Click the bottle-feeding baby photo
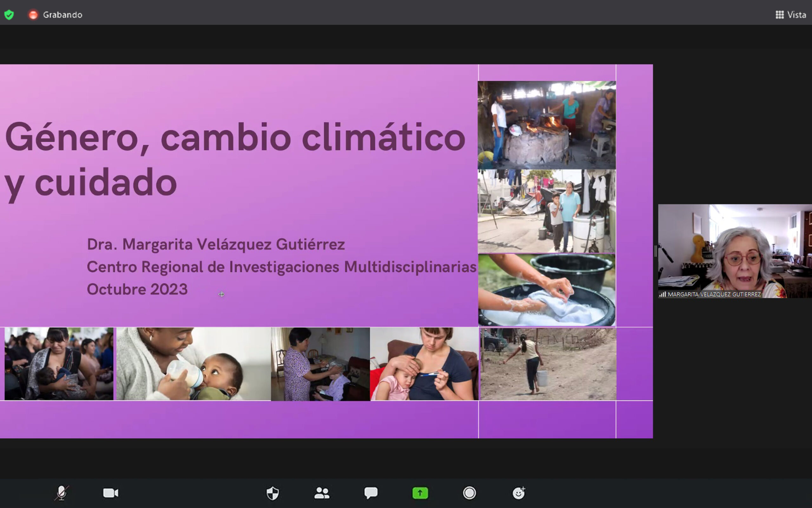The image size is (812, 508). (x=193, y=364)
